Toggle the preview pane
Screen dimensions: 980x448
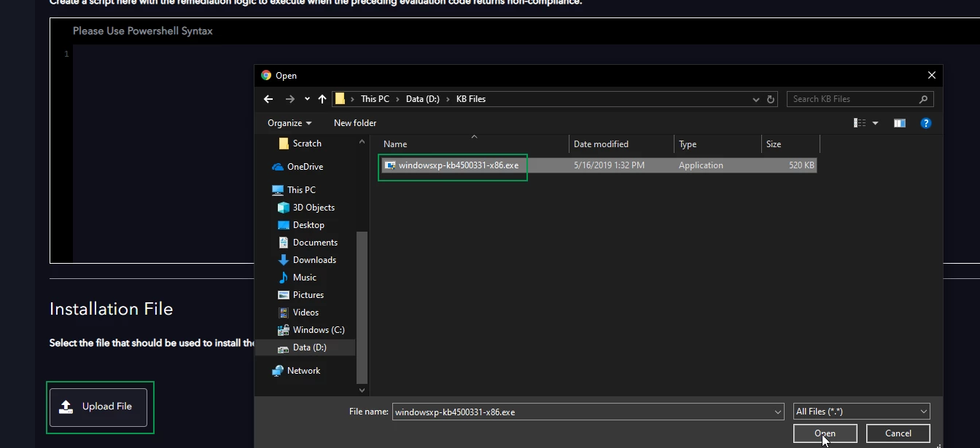[x=900, y=123]
